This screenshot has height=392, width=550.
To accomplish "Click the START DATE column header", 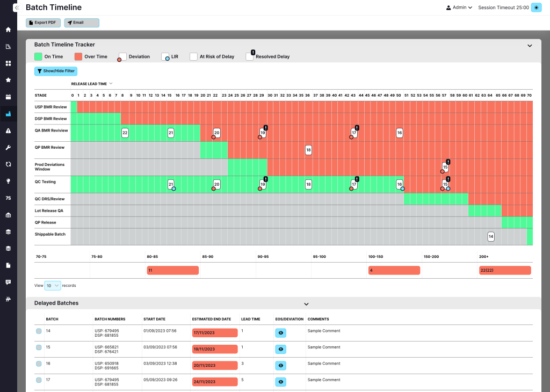I will 154,319.
